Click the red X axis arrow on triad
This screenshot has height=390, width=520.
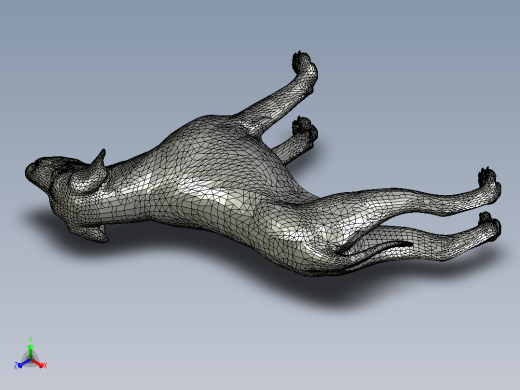tap(37, 363)
